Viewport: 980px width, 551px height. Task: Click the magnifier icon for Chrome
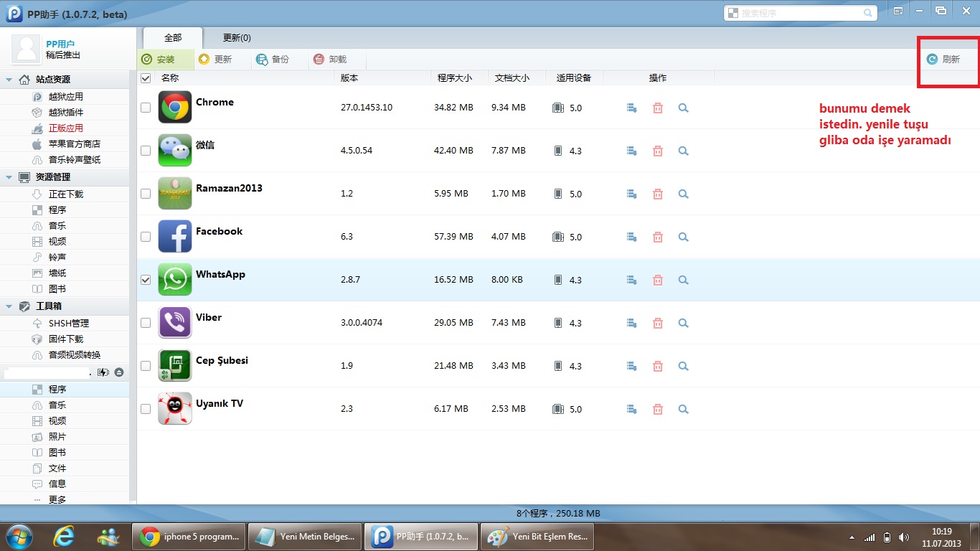(683, 108)
